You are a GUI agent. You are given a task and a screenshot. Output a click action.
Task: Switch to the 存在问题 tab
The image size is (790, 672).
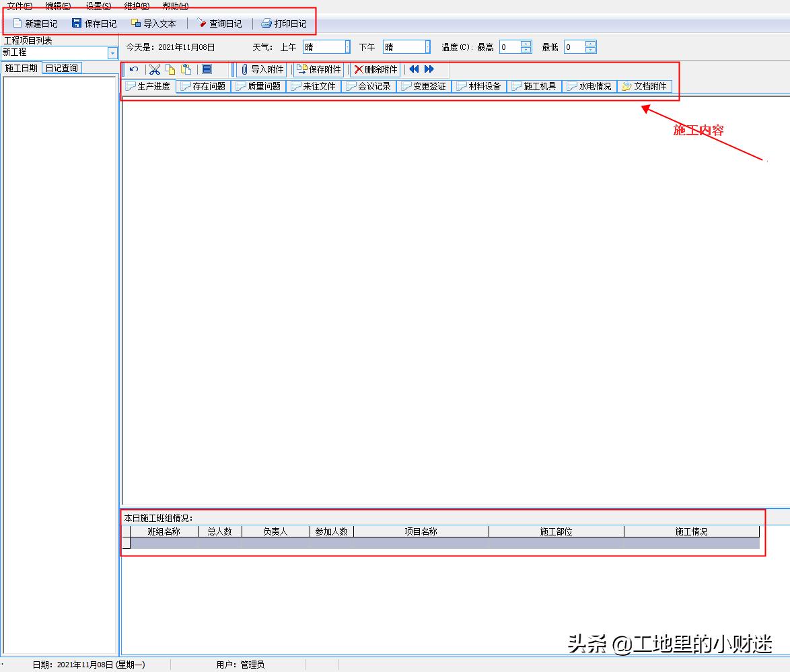[x=203, y=86]
